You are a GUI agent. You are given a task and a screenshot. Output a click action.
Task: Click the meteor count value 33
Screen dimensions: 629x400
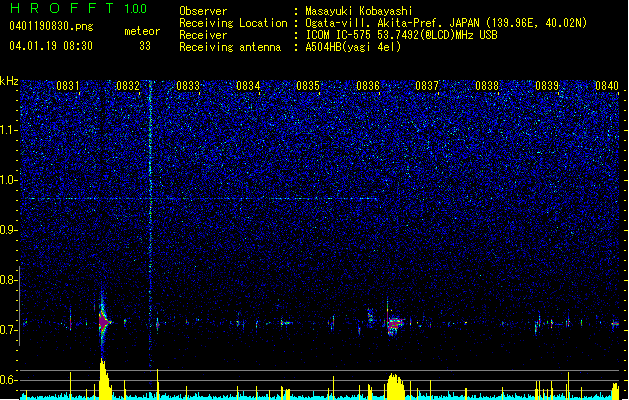(145, 46)
